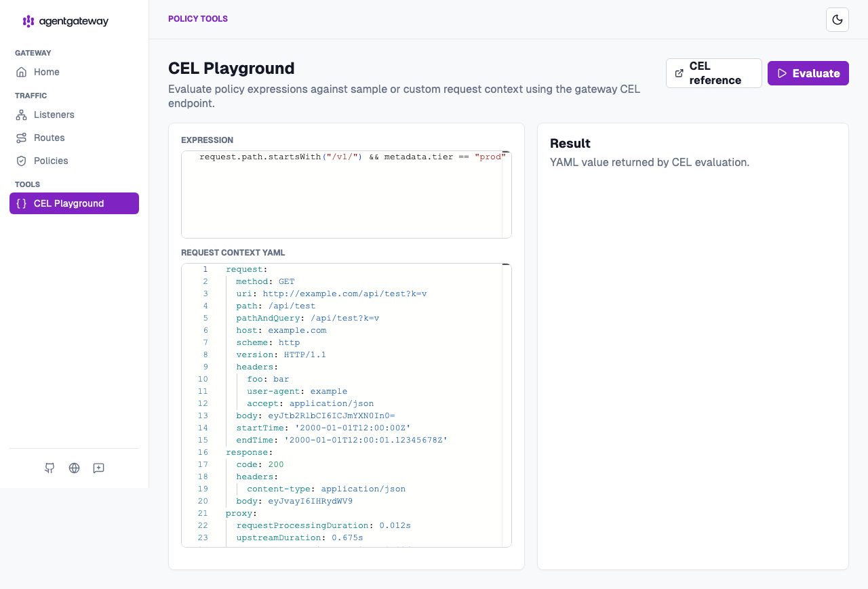Click the request body eyJtb2RlbCI6ICJmYXN0In0= value
The width and height of the screenshot is (868, 589).
(x=332, y=415)
